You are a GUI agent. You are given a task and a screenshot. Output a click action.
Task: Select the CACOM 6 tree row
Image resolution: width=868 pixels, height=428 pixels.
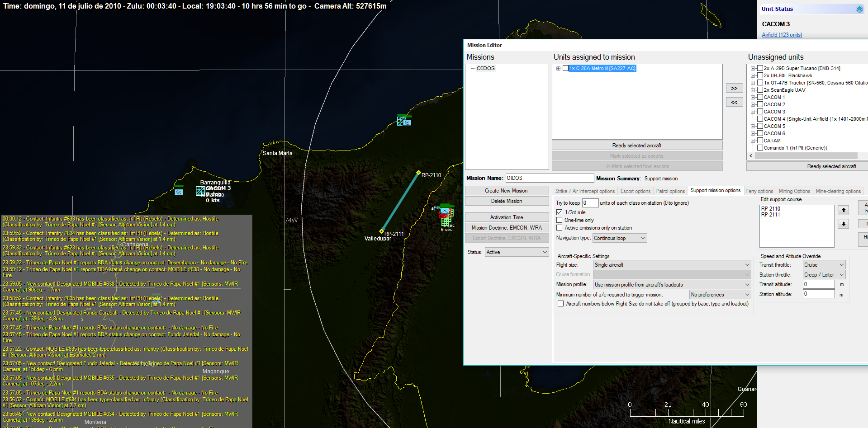pyautogui.click(x=774, y=133)
